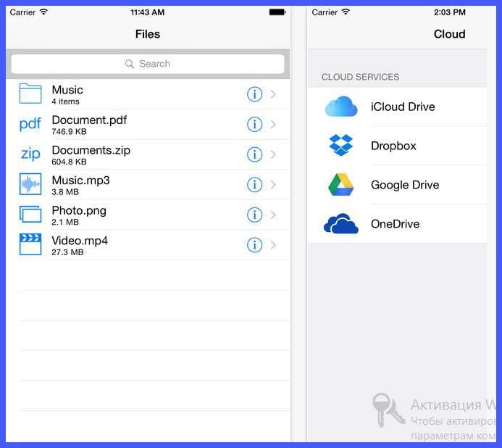Show info for Video.mp4

(254, 245)
